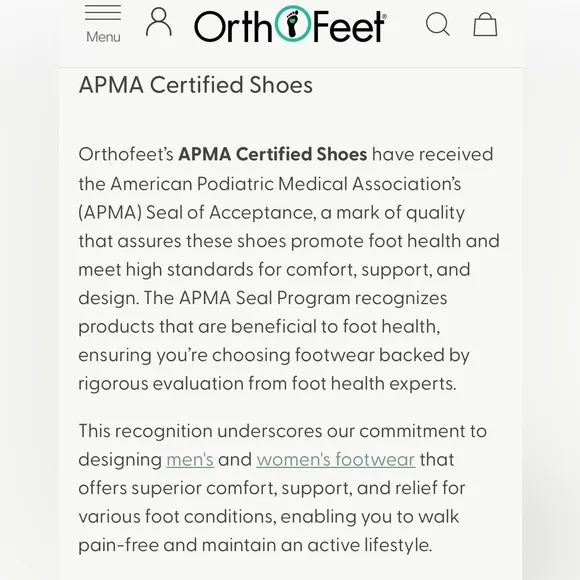Viewport: 580px width, 580px height.
Task: Open the shopping bag icon
Action: coord(485,24)
